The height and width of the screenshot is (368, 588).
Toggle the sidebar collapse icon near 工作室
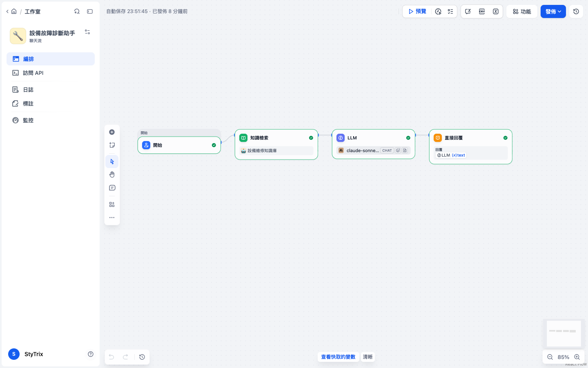[90, 11]
